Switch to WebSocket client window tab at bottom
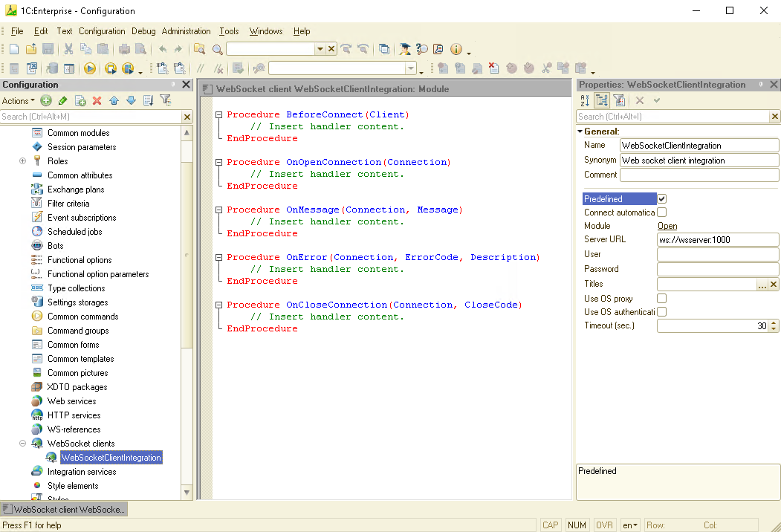 [x=64, y=509]
